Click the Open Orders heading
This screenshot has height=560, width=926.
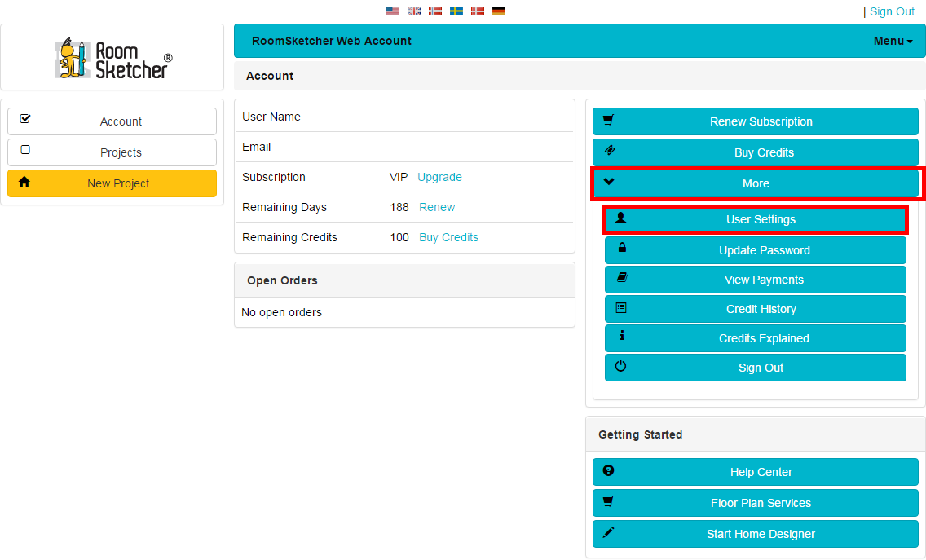pyautogui.click(x=282, y=280)
